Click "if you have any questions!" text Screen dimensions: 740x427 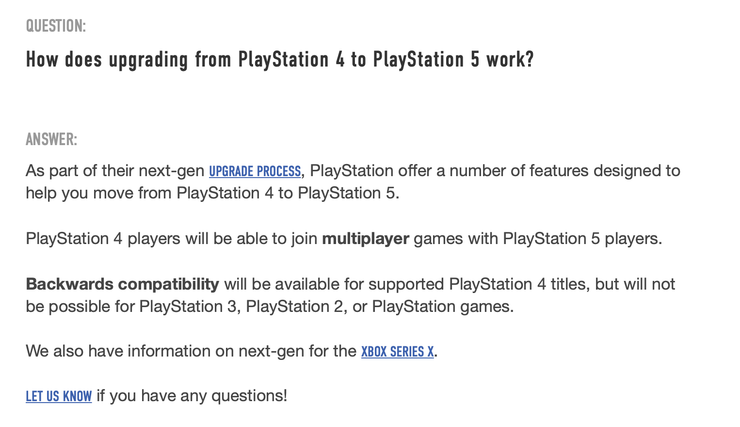coord(192,396)
